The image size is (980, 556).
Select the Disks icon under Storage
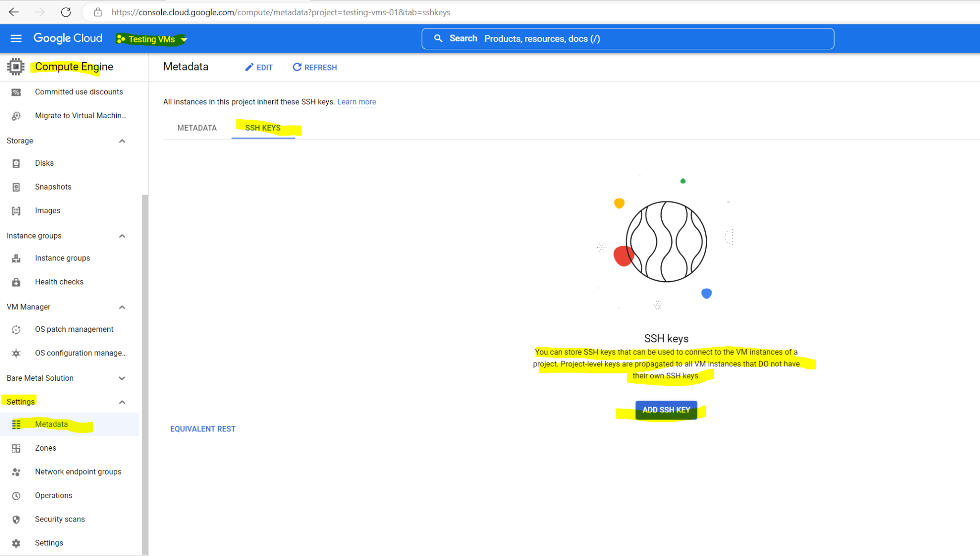click(x=16, y=163)
